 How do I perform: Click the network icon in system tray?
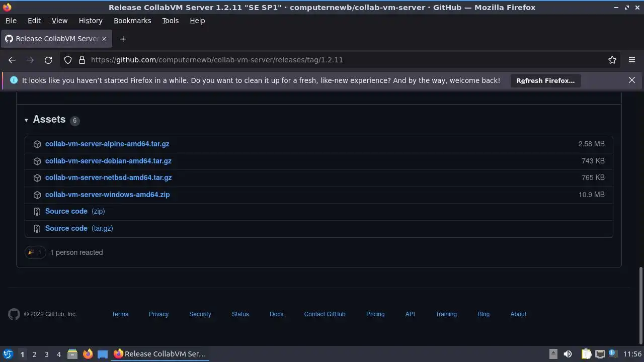[x=600, y=354]
